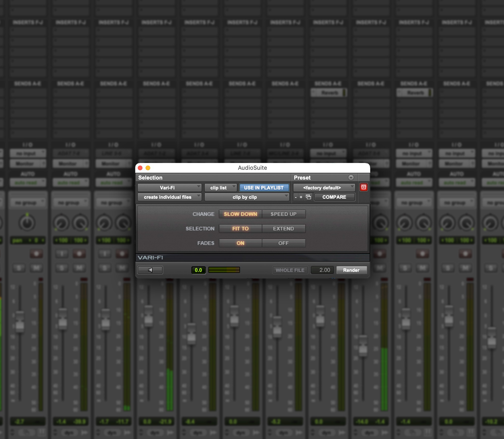Image resolution: width=504 pixels, height=439 pixels.
Task: Decrement the preset with the minus icon
Action: 296,197
